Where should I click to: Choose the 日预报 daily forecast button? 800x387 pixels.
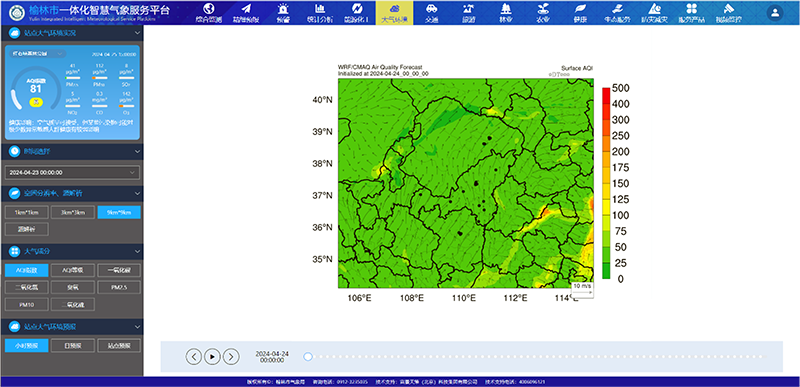pos(72,346)
